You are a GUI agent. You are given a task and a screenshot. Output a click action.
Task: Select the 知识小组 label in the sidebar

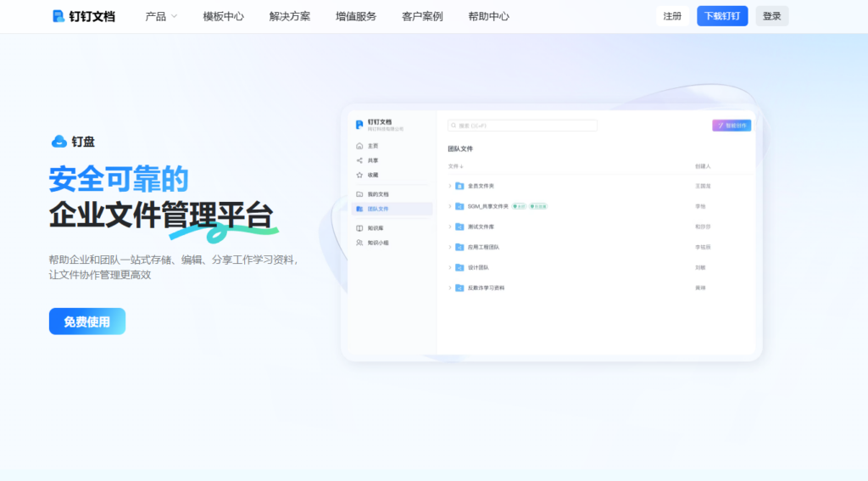tap(378, 243)
